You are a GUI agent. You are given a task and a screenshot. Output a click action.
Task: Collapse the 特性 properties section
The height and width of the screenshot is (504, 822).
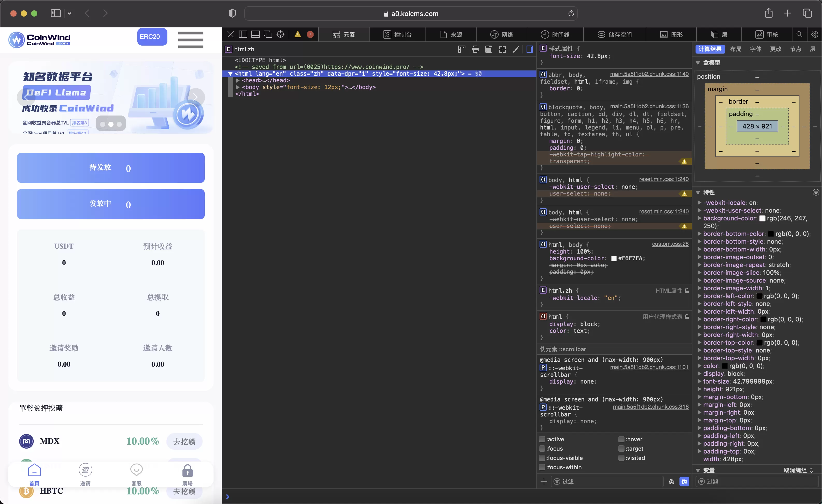(698, 192)
